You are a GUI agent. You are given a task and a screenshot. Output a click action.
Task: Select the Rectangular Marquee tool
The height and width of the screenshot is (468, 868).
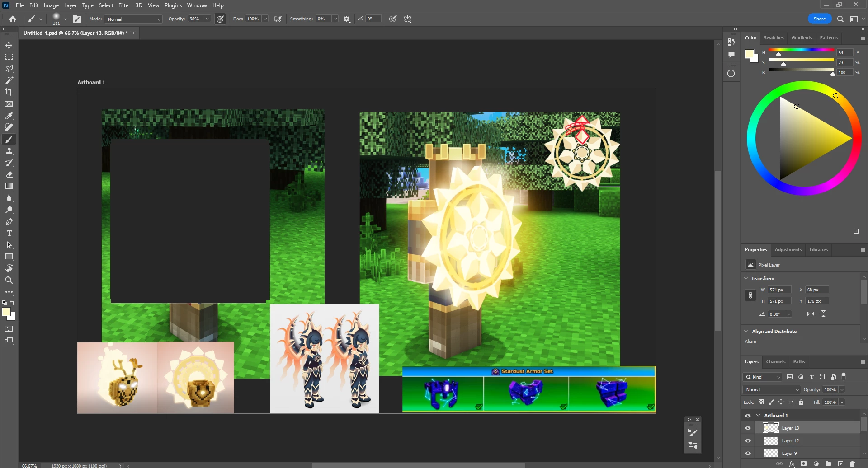click(x=9, y=57)
